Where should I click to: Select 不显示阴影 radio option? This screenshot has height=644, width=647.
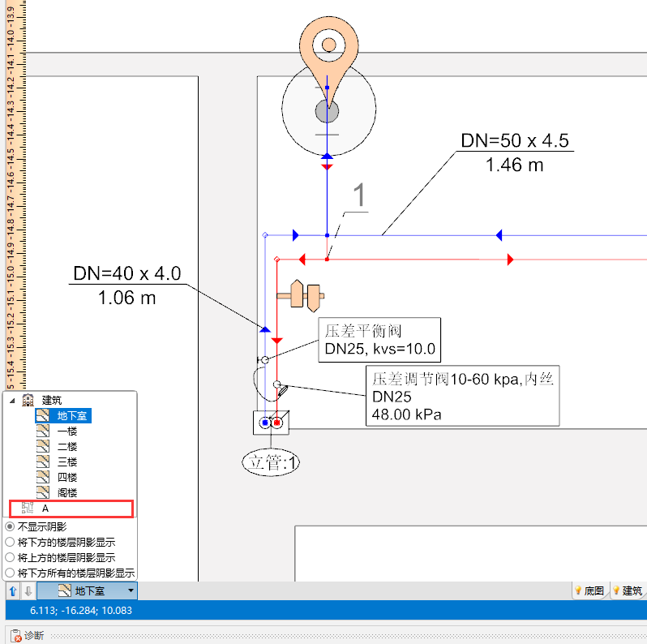(x=10, y=526)
